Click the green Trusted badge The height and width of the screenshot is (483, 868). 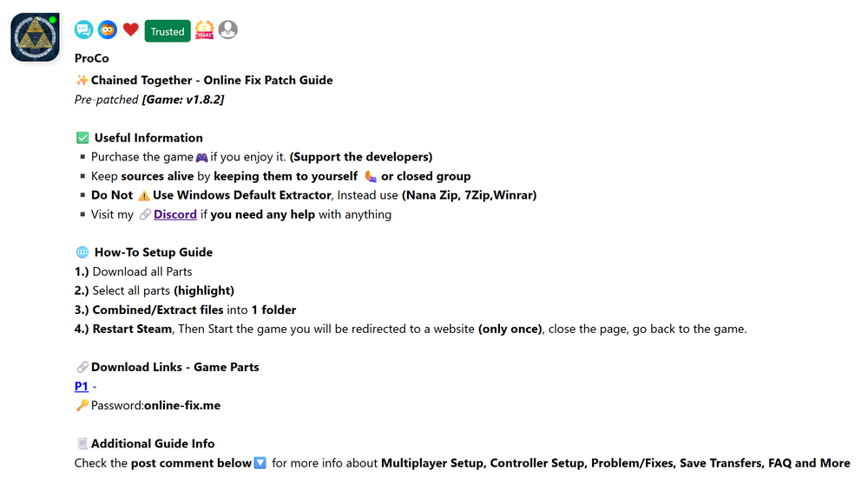pos(168,31)
